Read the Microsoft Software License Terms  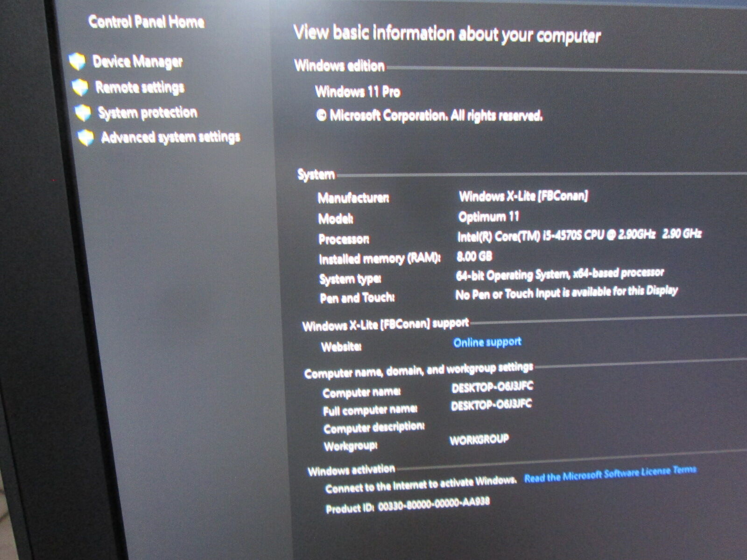[610, 474]
